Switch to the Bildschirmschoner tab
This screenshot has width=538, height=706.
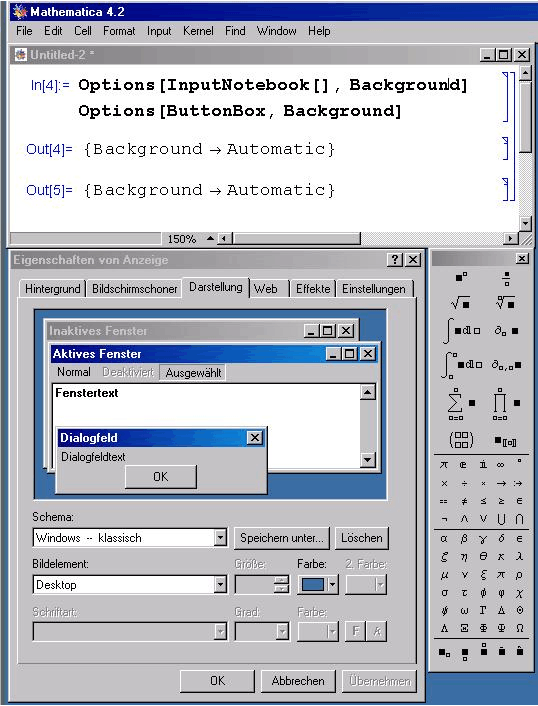(135, 289)
